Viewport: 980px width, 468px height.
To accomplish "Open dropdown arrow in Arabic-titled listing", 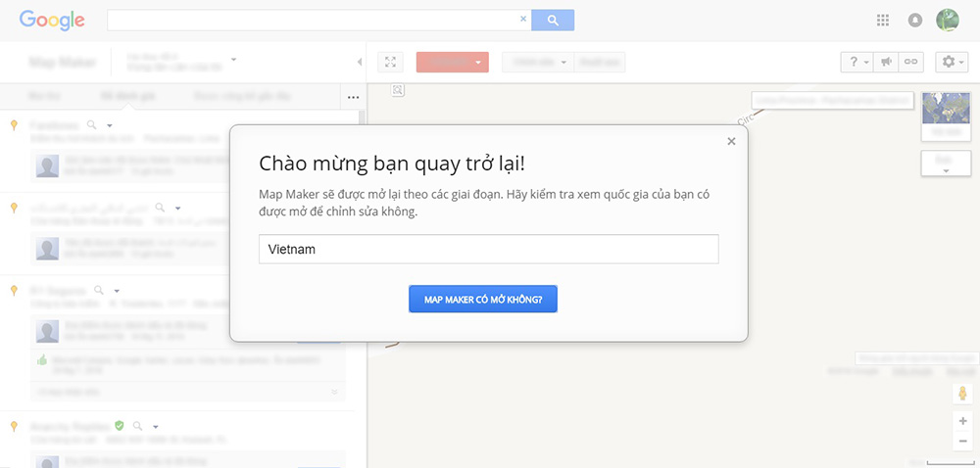I will coord(177,209).
